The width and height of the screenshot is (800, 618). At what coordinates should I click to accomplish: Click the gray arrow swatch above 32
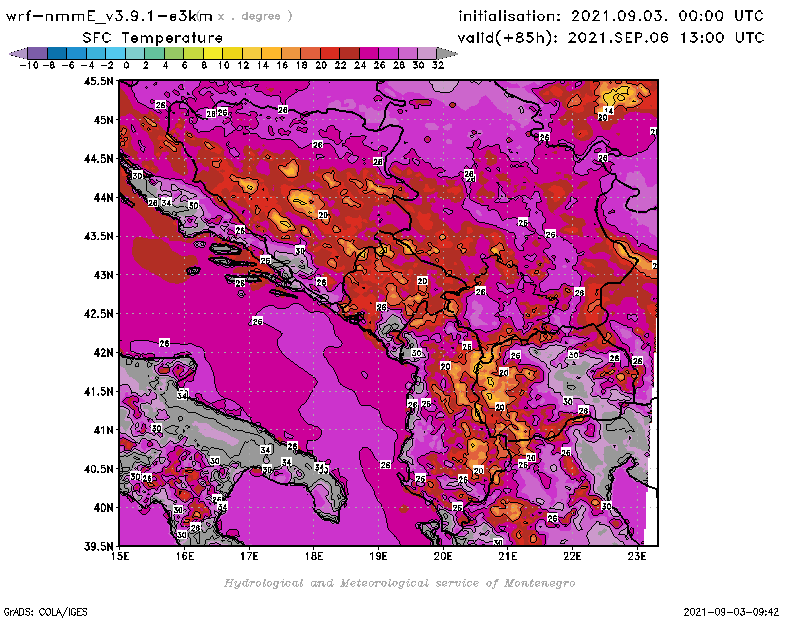(x=447, y=53)
